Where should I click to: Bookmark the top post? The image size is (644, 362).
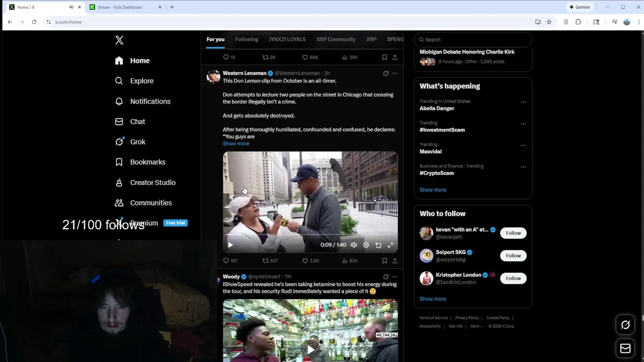pos(384,57)
